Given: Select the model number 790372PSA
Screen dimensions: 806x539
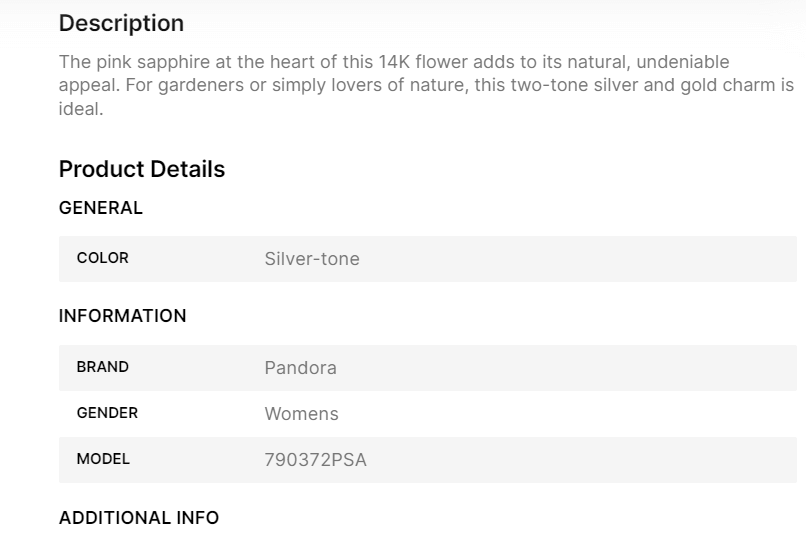Looking at the screenshot, I should (315, 460).
